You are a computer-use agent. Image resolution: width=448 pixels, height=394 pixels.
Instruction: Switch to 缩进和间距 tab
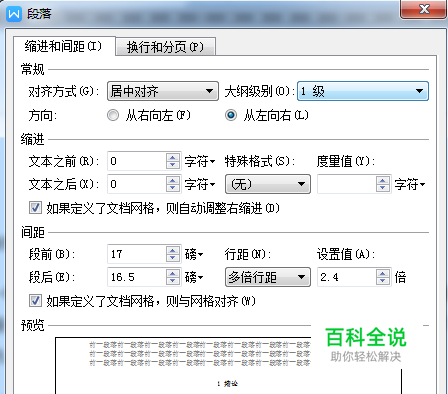(x=64, y=46)
